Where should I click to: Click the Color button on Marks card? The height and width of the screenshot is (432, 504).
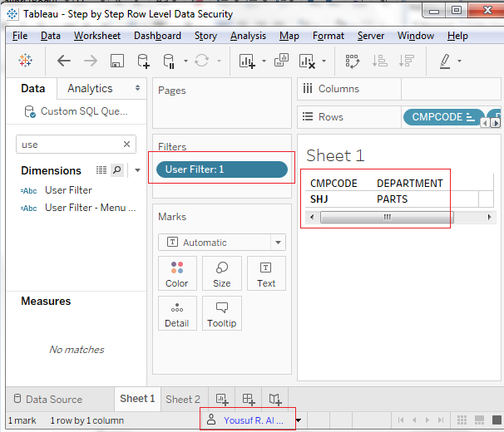pos(177,273)
